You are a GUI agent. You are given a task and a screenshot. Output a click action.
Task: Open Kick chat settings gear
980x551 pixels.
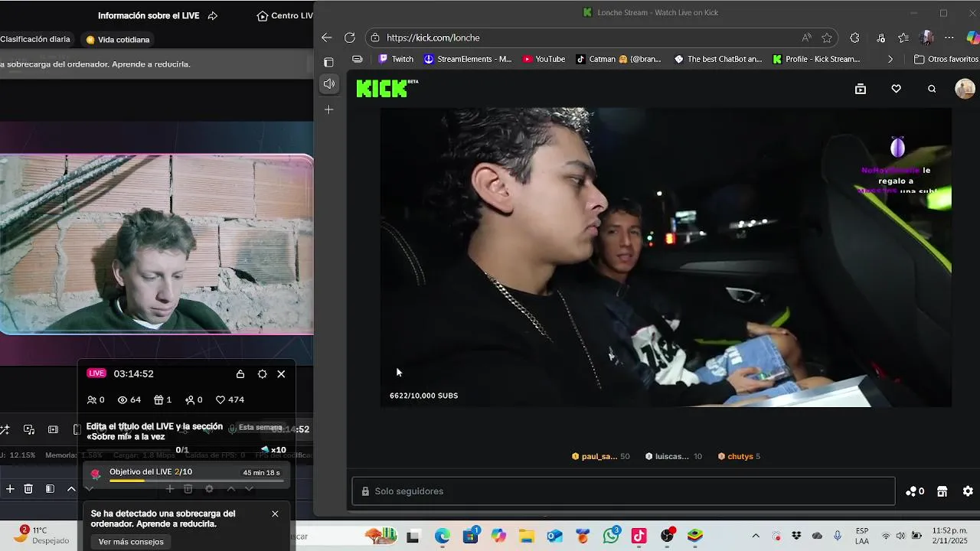[968, 491]
